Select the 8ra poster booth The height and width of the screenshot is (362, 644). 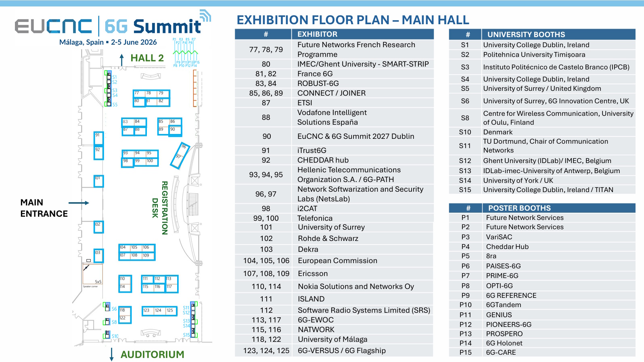[x=491, y=256]
